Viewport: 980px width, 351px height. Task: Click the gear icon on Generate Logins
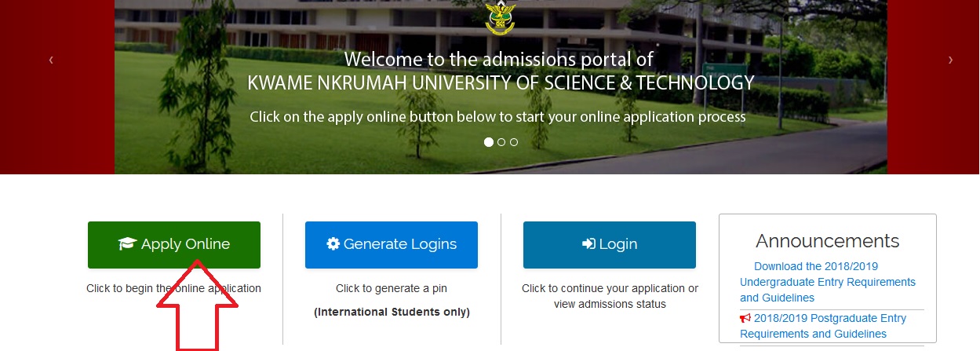point(333,244)
